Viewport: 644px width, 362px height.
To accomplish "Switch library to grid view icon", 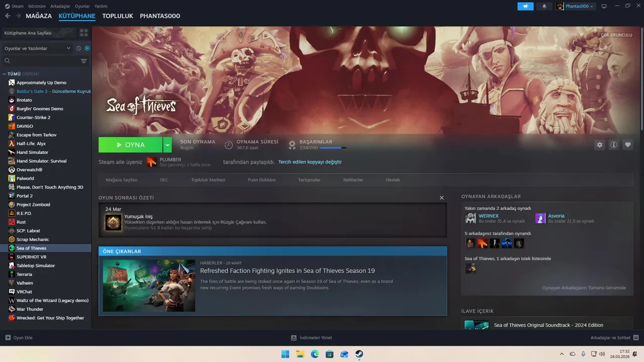I will [x=84, y=33].
